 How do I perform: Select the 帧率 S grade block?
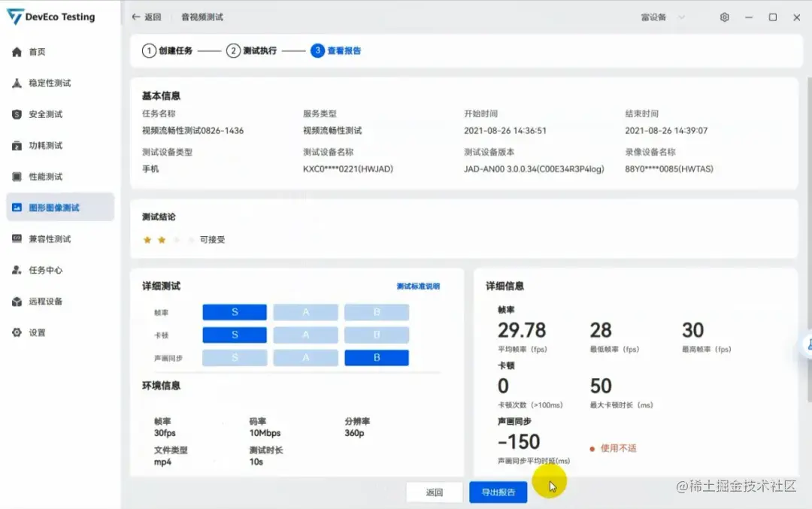click(235, 312)
